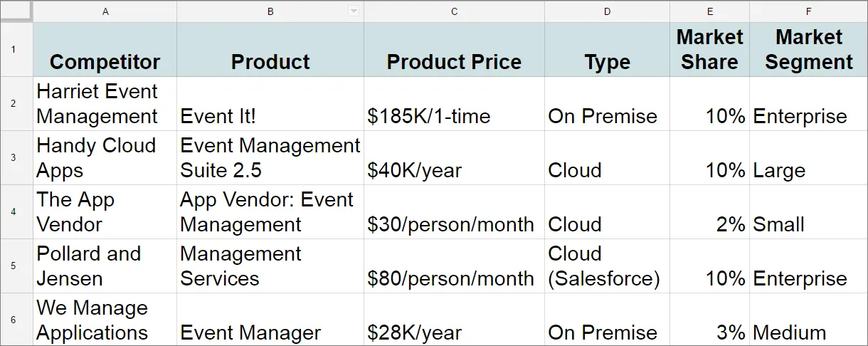Select the Event Management Suite 2.5 cell

270,157
